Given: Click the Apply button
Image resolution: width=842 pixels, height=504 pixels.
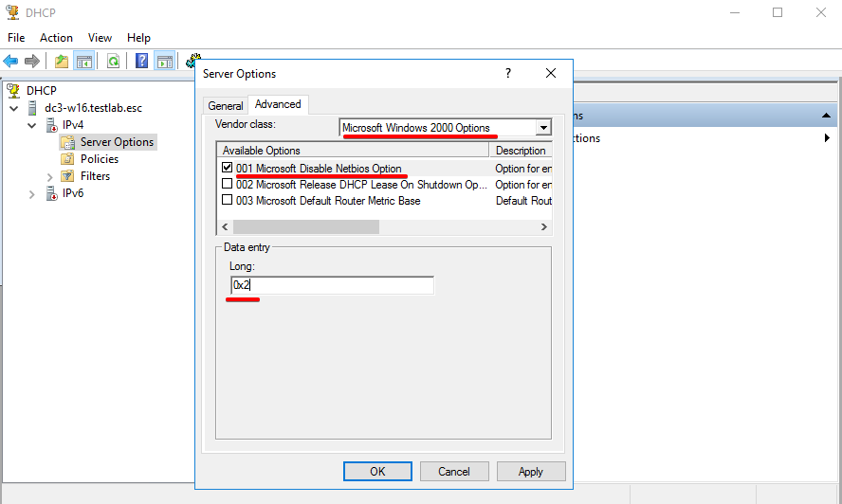Looking at the screenshot, I should pyautogui.click(x=530, y=472).
